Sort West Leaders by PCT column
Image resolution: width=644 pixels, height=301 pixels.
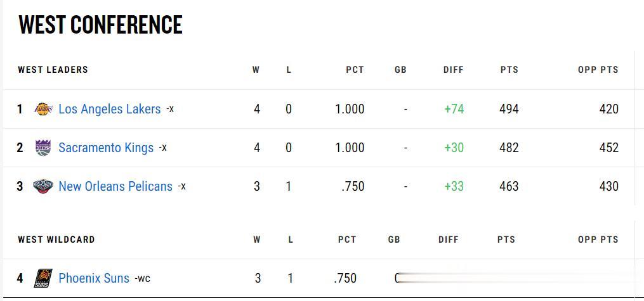point(355,70)
